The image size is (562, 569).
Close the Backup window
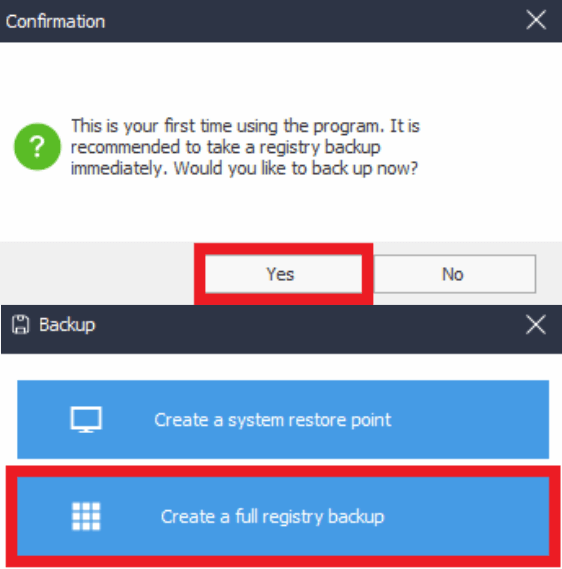pyautogui.click(x=536, y=324)
